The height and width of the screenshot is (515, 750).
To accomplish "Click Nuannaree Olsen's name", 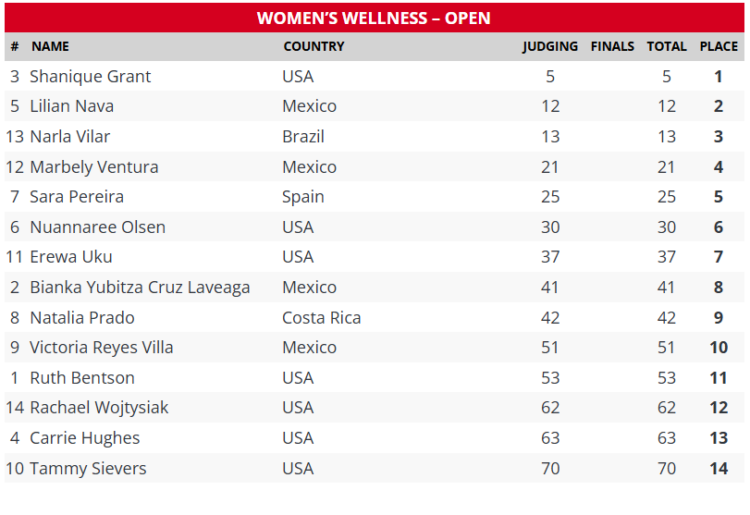I will (x=98, y=227).
